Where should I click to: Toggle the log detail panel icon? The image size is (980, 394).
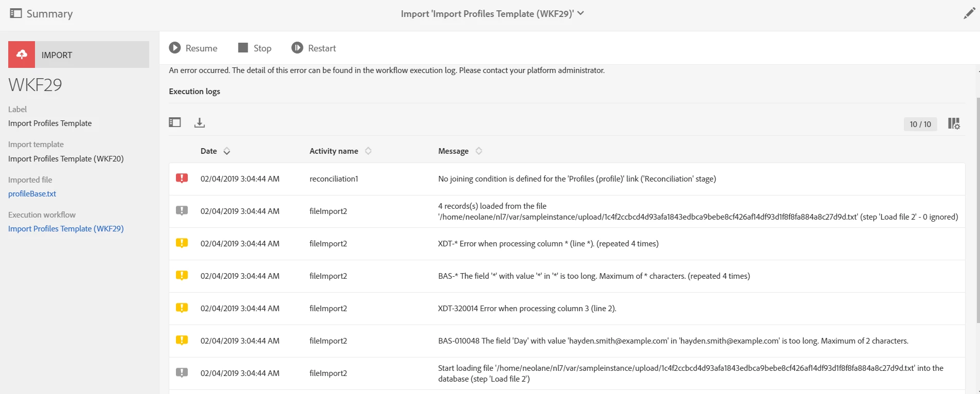click(x=175, y=122)
